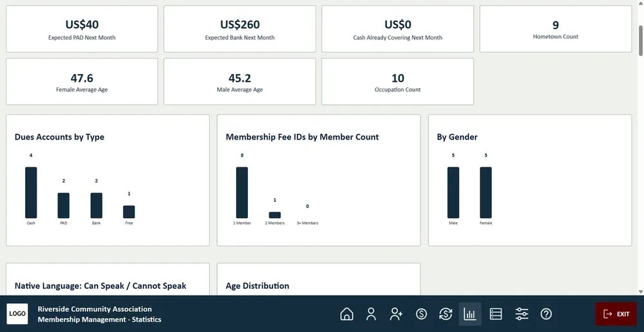Click the 3+ Members label
Screen dimensions: 644x332
[x=308, y=223]
